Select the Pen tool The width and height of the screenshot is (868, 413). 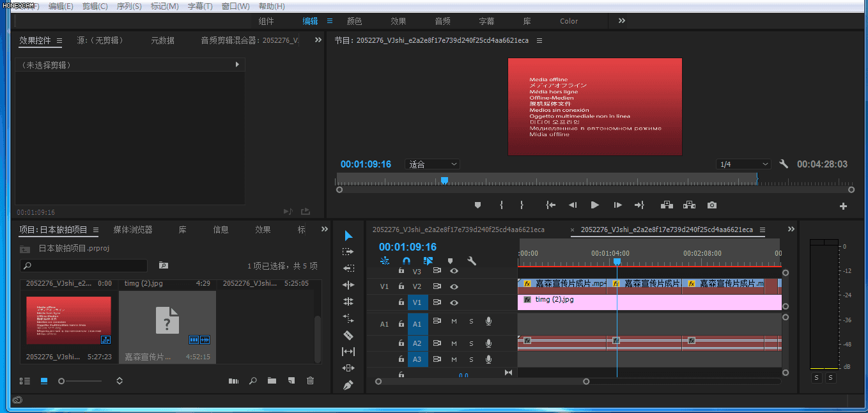(x=348, y=386)
